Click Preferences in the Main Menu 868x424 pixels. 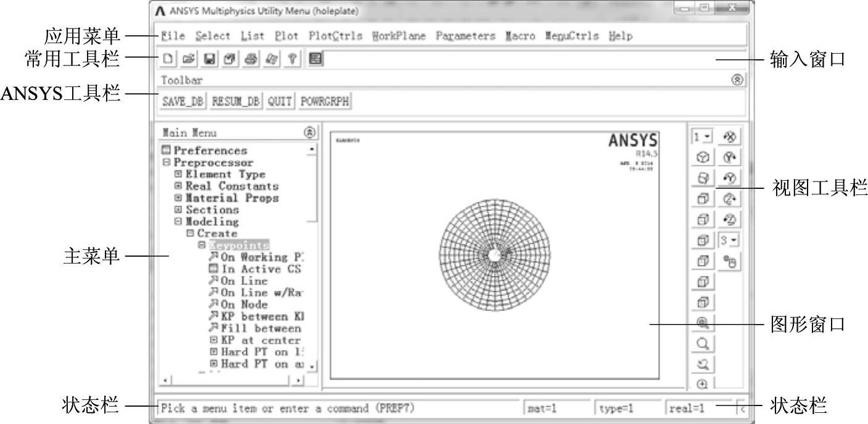[x=204, y=151]
